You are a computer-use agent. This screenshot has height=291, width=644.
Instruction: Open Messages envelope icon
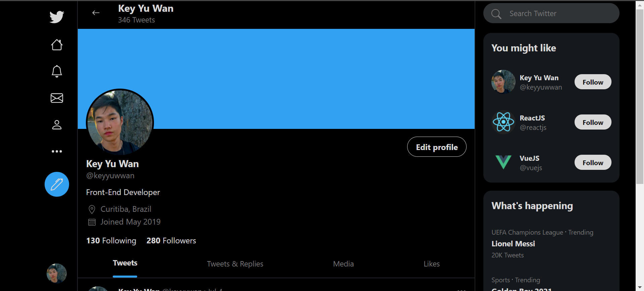click(x=57, y=98)
